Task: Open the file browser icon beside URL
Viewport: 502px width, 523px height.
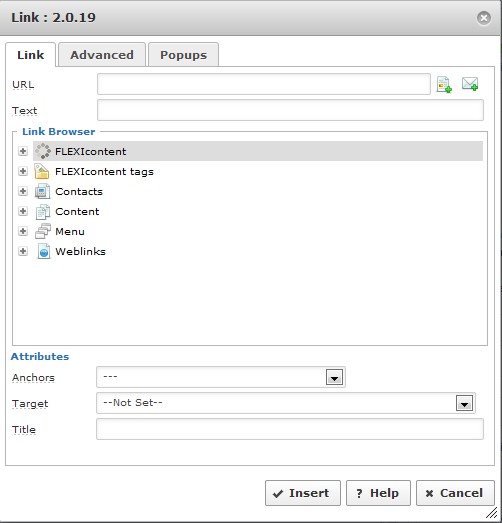Action: click(x=444, y=84)
